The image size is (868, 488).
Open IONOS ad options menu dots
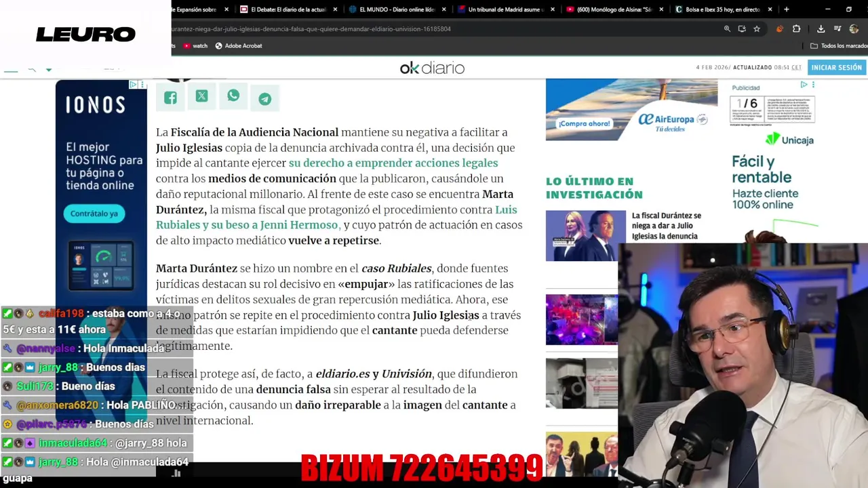click(142, 85)
